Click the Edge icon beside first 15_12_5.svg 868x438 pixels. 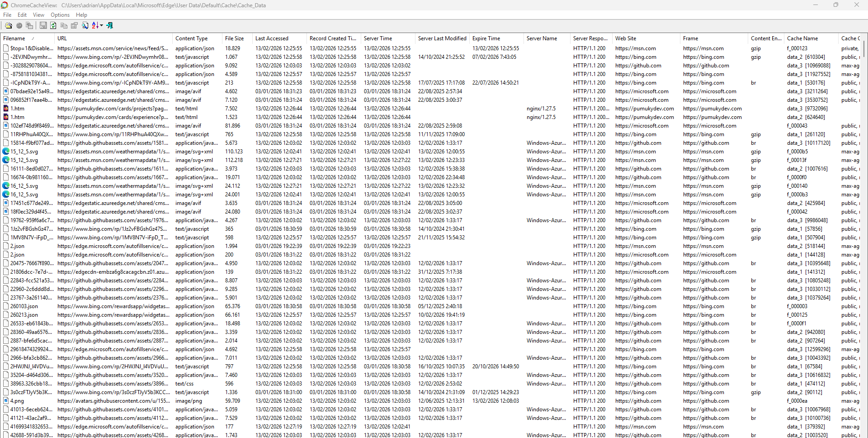point(6,152)
